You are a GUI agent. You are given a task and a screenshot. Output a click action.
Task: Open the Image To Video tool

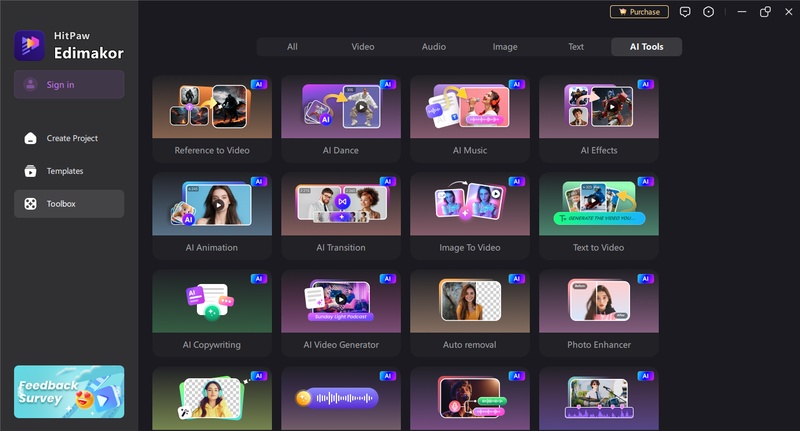(470, 216)
